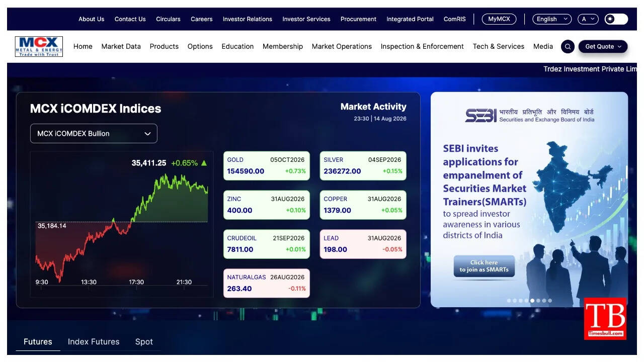Click the MyMCX button
The height and width of the screenshot is (362, 644).
pyautogui.click(x=499, y=19)
